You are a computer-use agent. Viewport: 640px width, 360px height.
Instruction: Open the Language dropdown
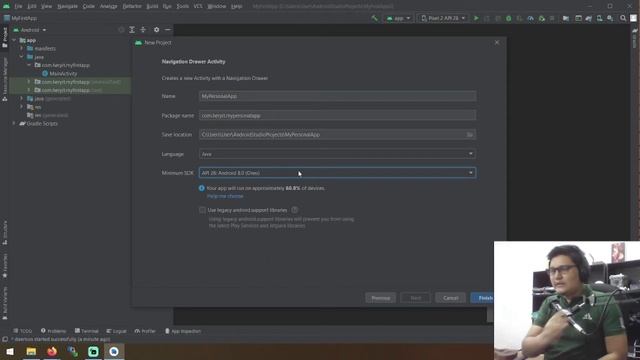click(337, 154)
